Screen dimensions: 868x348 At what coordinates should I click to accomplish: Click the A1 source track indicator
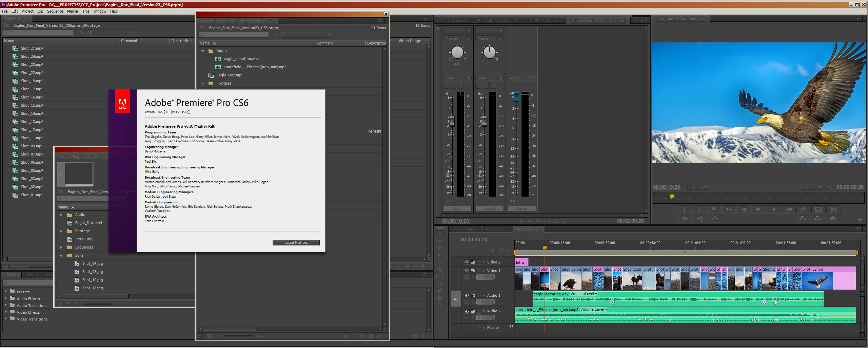click(x=456, y=299)
